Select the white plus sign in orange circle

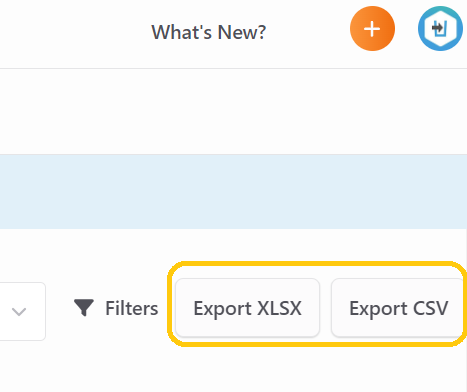coord(372,29)
